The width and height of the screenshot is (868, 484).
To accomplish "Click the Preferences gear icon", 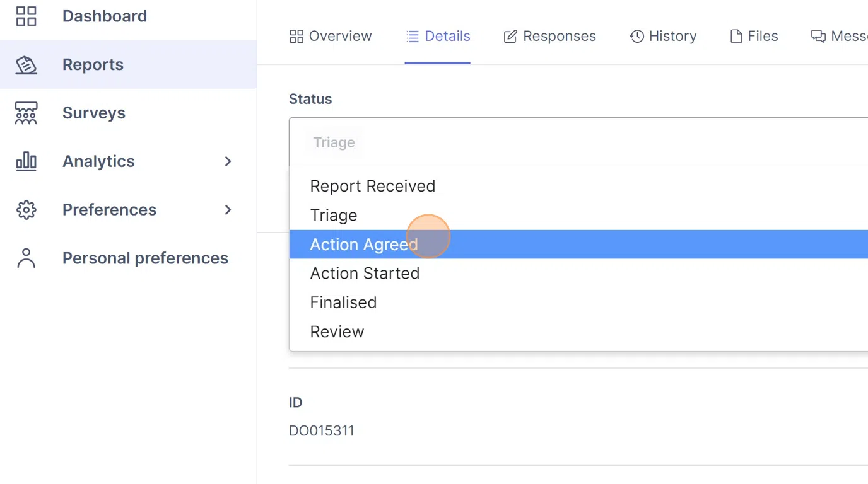I will click(x=26, y=210).
